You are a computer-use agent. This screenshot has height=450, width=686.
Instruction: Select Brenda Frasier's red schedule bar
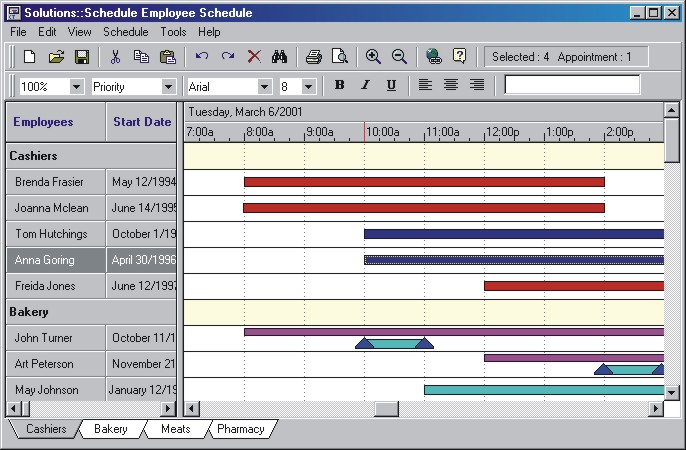click(x=423, y=182)
